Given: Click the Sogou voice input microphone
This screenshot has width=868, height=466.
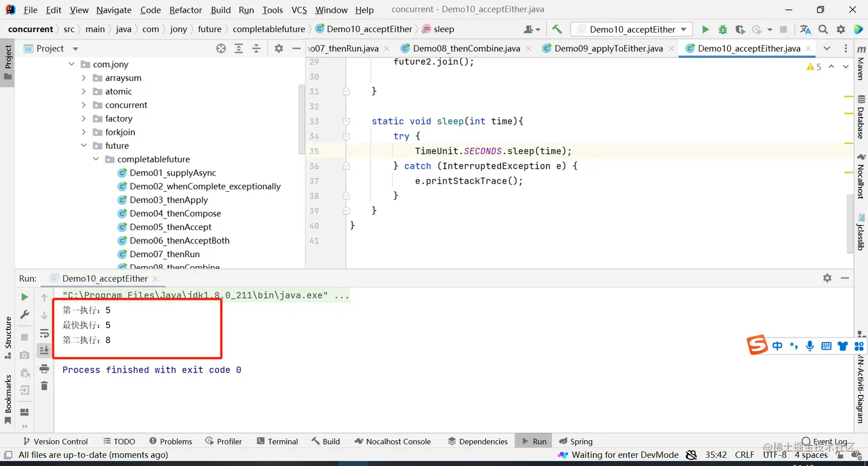Looking at the screenshot, I should coord(810,345).
